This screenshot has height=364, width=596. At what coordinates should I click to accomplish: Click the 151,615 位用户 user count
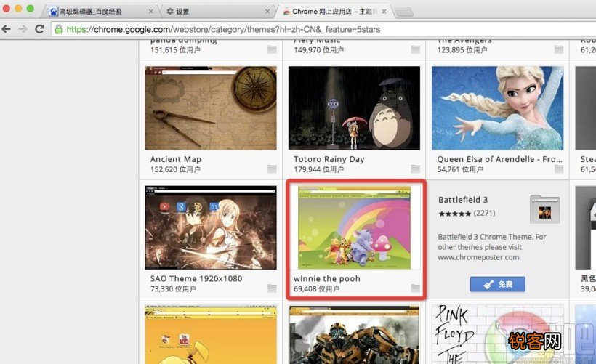tap(175, 50)
